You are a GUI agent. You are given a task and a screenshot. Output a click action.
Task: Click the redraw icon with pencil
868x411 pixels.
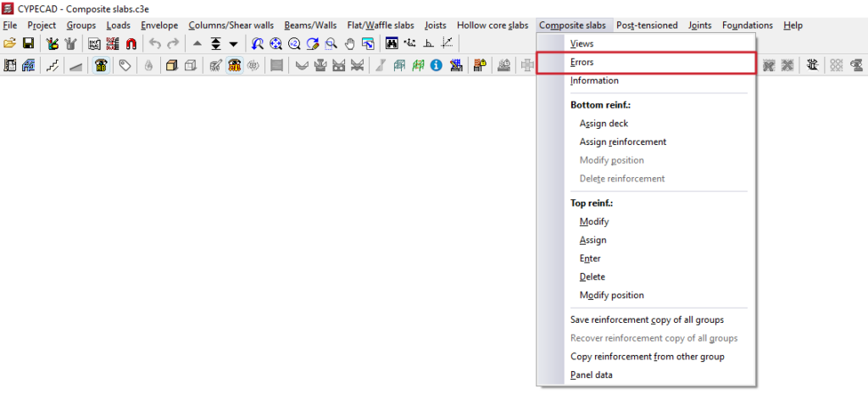313,43
